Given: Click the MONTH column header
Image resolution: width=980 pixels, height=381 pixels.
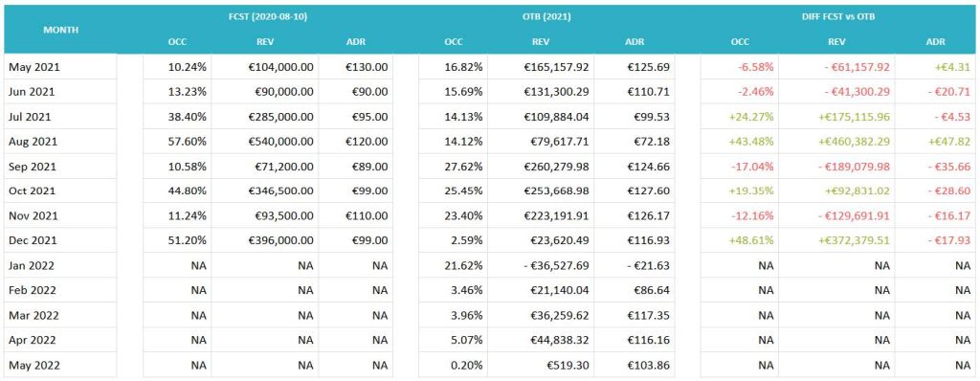Looking at the screenshot, I should (60, 30).
